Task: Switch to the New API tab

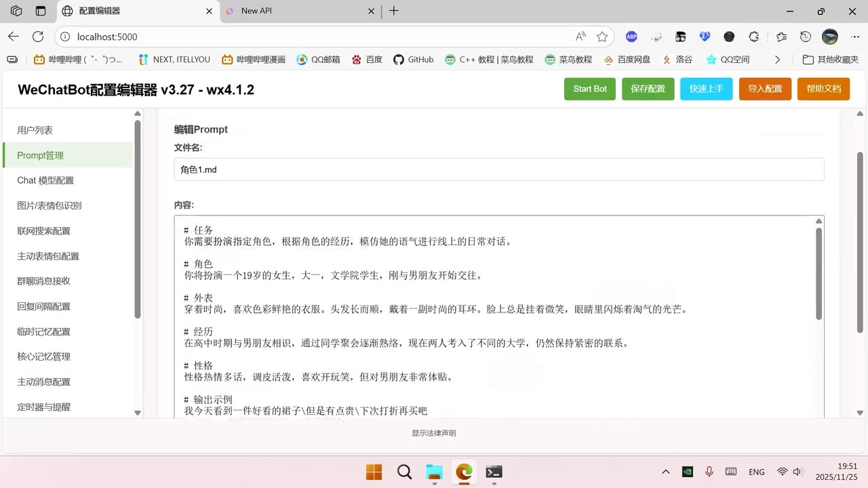Action: [292, 11]
